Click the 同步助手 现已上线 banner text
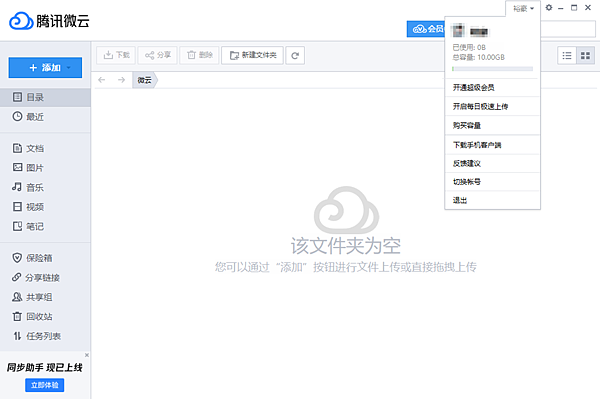Viewport: 600px width, 399px height. [44, 368]
